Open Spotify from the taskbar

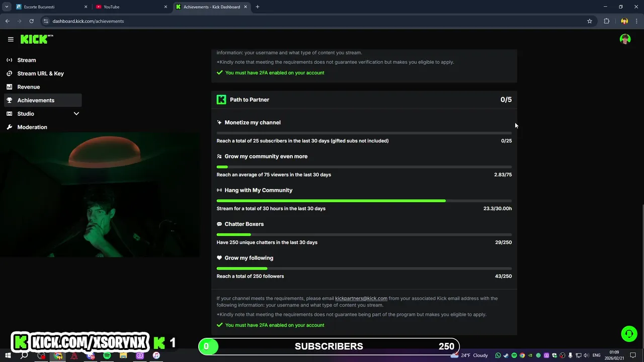(x=107, y=355)
